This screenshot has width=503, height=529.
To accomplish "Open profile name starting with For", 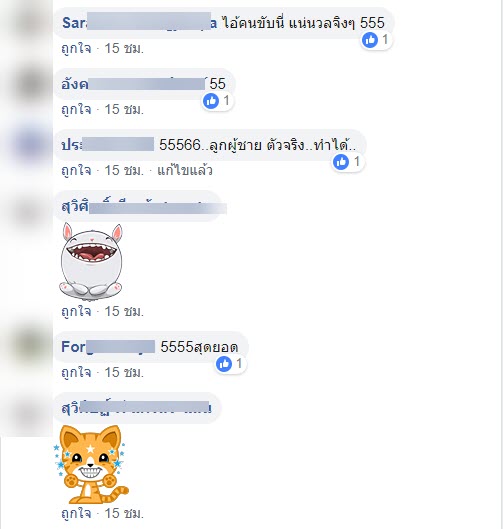I will (108, 347).
